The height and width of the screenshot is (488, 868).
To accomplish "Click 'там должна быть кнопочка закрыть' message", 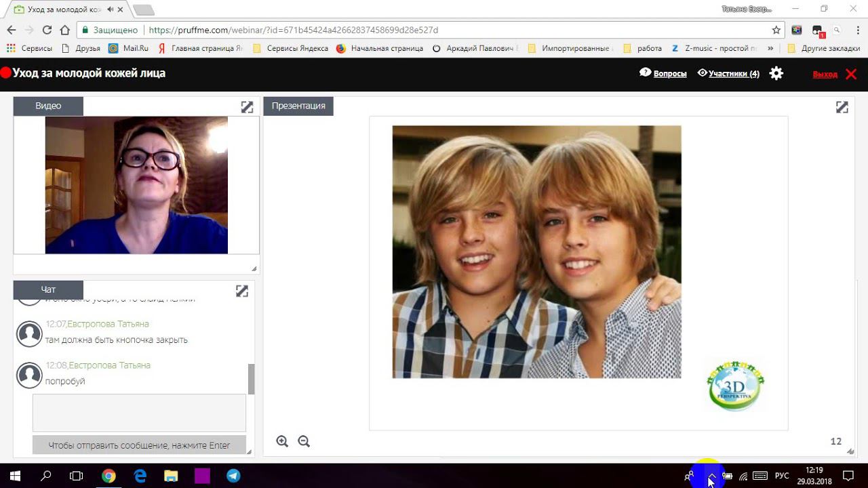I will coord(117,340).
